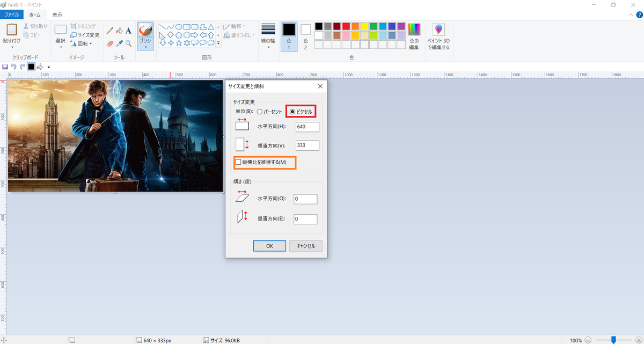Open the Brushes dropdown arrow
The height and width of the screenshot is (344, 644).
tap(145, 47)
